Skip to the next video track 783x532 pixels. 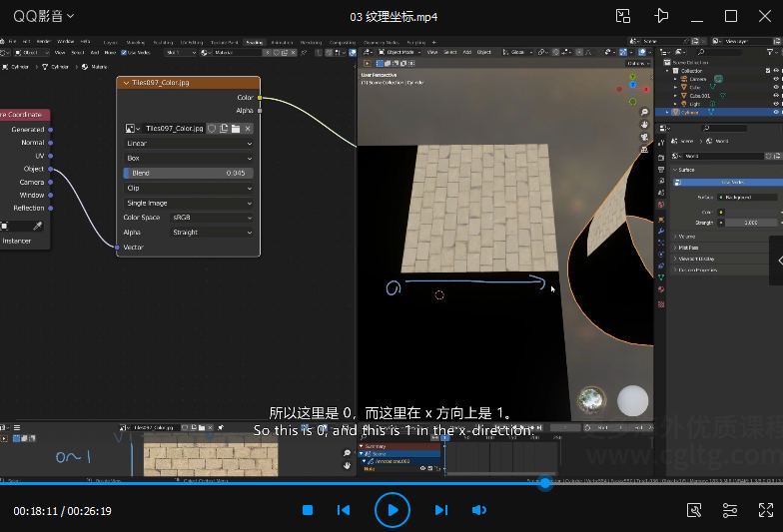pyautogui.click(x=440, y=510)
